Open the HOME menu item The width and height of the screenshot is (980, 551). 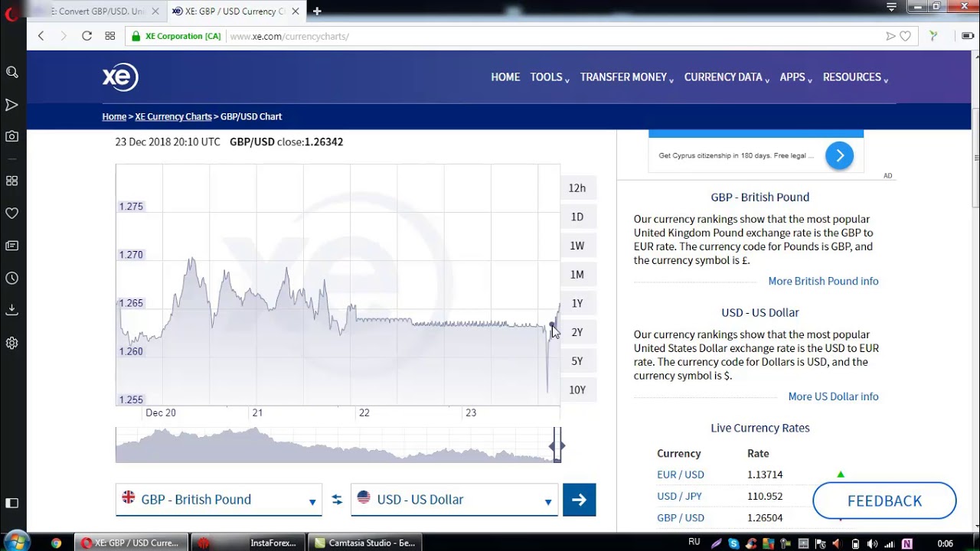pos(505,77)
